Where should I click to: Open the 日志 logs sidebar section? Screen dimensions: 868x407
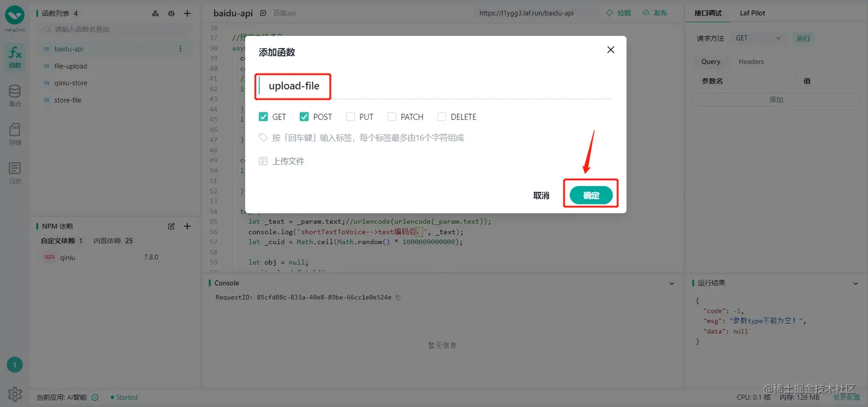15,173
